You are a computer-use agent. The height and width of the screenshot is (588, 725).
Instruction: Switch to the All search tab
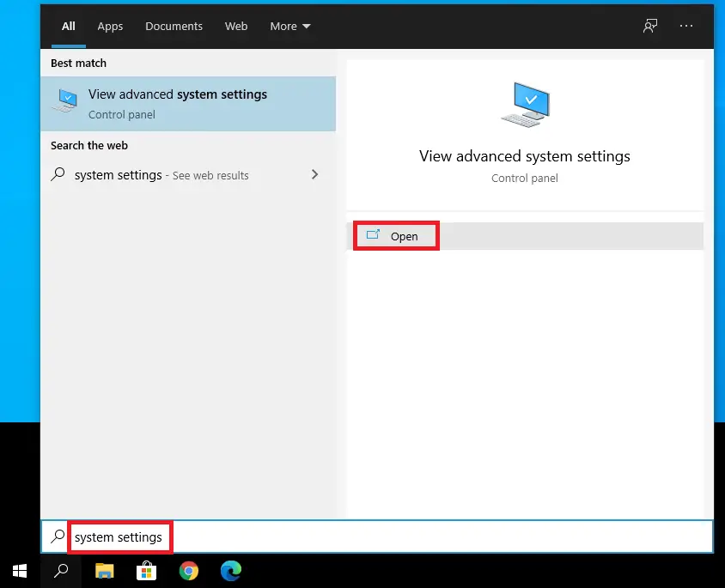tap(69, 27)
